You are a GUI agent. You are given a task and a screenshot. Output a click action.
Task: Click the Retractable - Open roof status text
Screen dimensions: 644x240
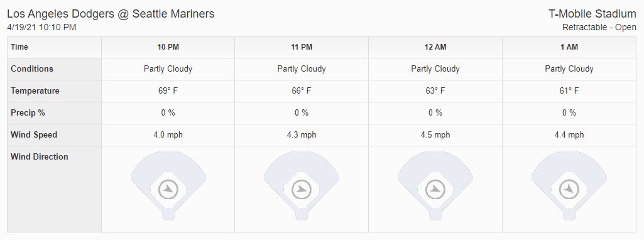599,28
